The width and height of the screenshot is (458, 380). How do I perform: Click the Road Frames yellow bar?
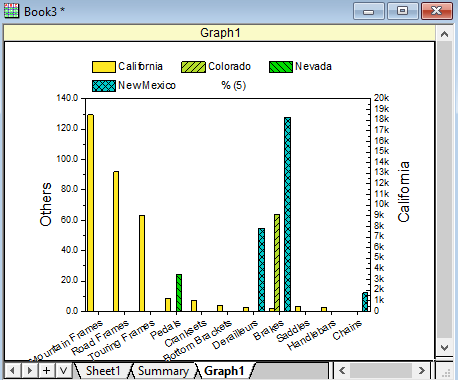pyautogui.click(x=116, y=241)
